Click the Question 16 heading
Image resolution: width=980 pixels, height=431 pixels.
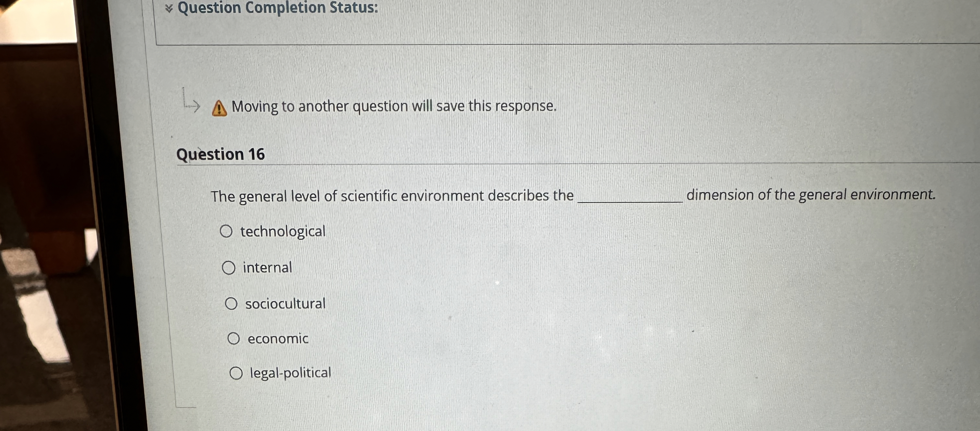(x=221, y=154)
